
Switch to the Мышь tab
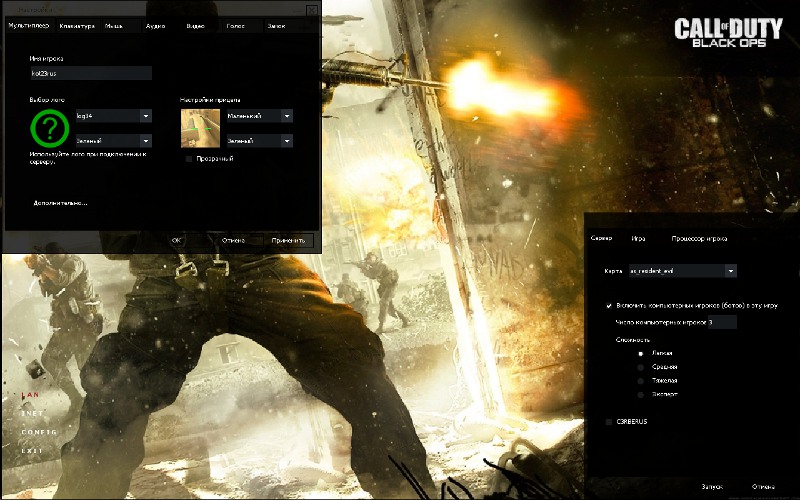[x=113, y=26]
